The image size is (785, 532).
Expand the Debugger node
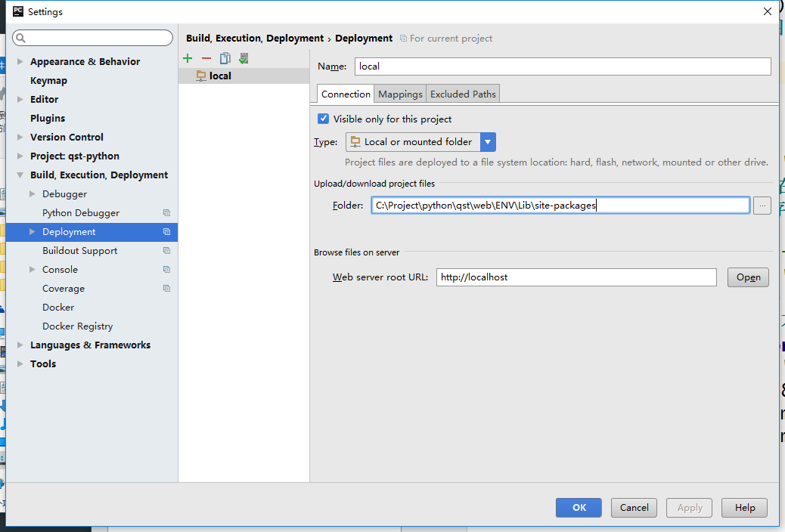point(32,193)
